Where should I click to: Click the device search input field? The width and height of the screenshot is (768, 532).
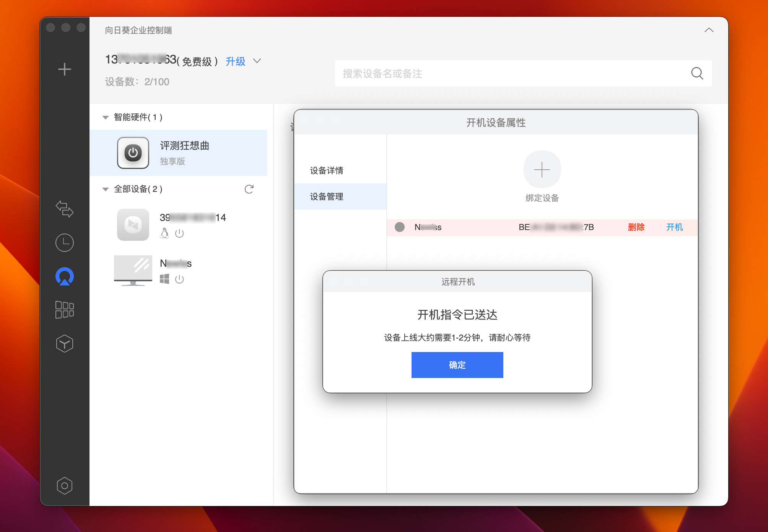pos(497,74)
